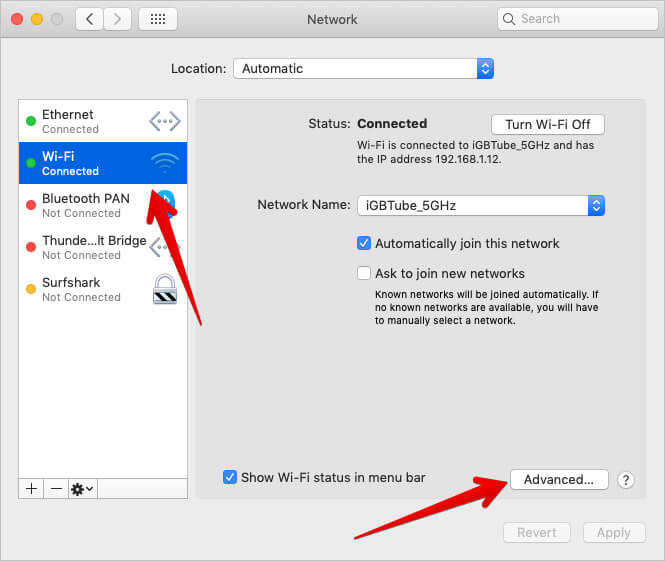
Task: Click the green status dot beside Ethernet
Action: [31, 121]
